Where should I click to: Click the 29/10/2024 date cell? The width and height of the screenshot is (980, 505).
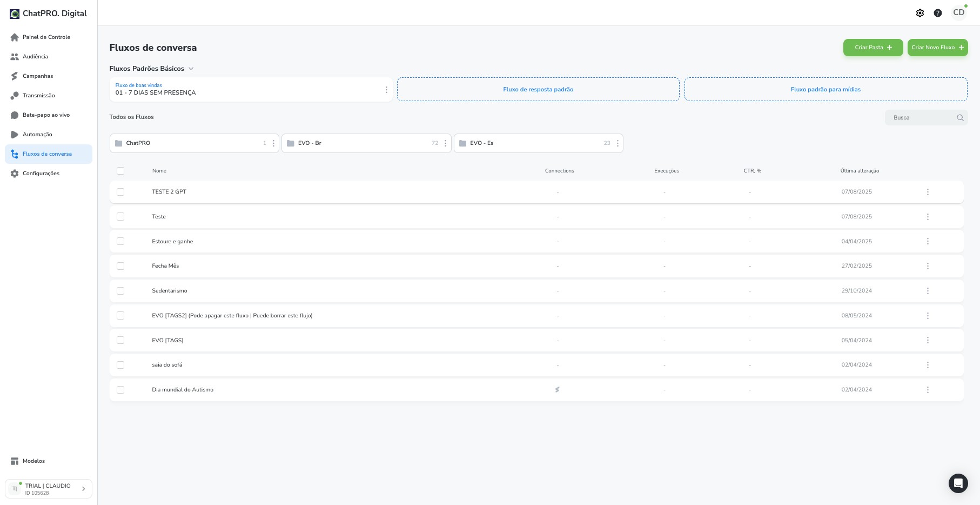(856, 291)
